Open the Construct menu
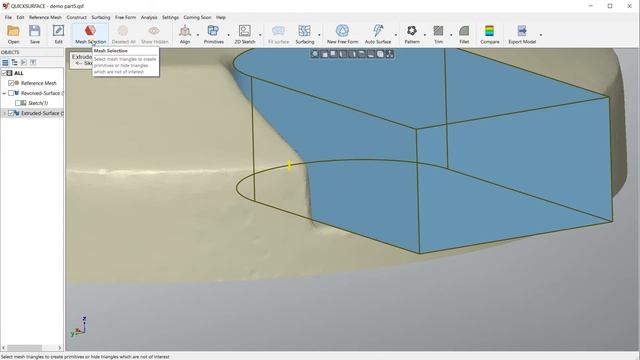 click(76, 18)
